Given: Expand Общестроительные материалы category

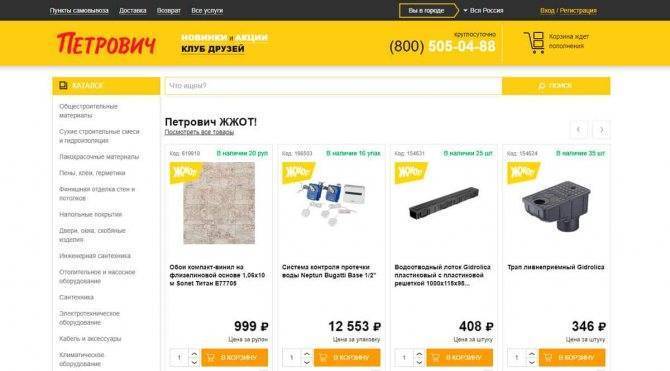Looking at the screenshot, I should 88,111.
